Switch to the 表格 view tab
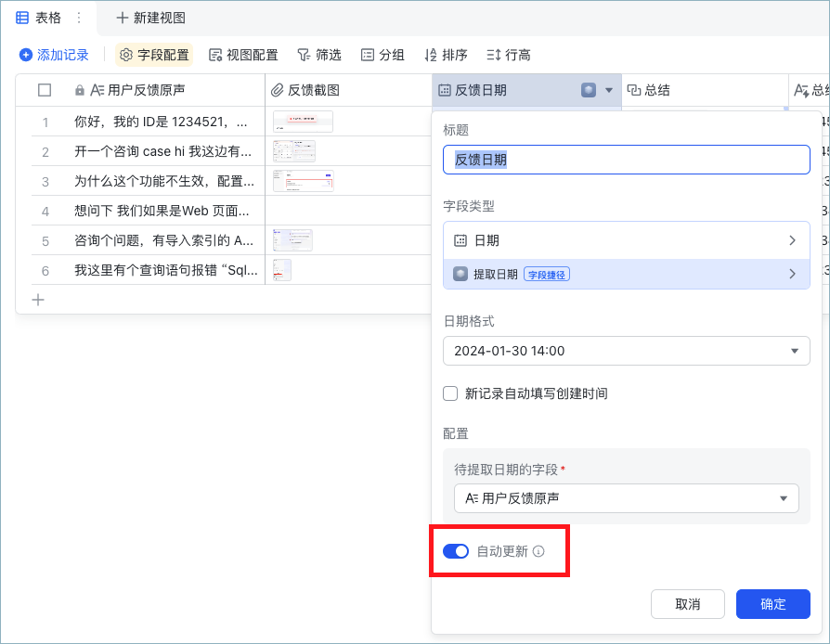The height and width of the screenshot is (644, 830). coord(39,18)
